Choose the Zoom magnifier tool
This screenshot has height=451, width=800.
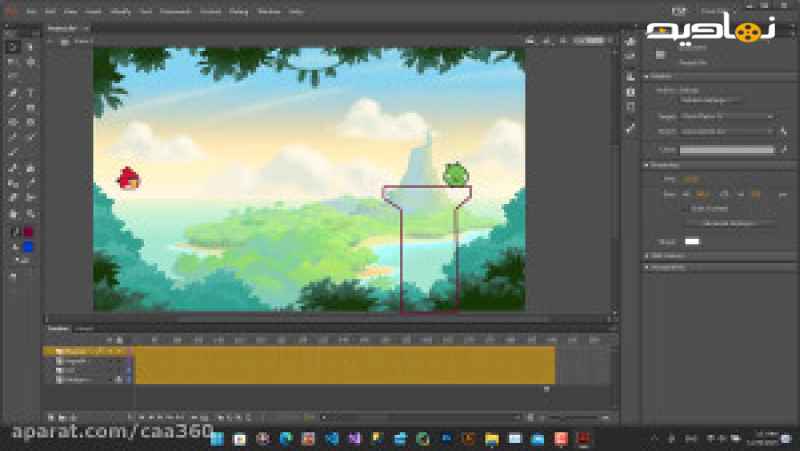tap(30, 214)
